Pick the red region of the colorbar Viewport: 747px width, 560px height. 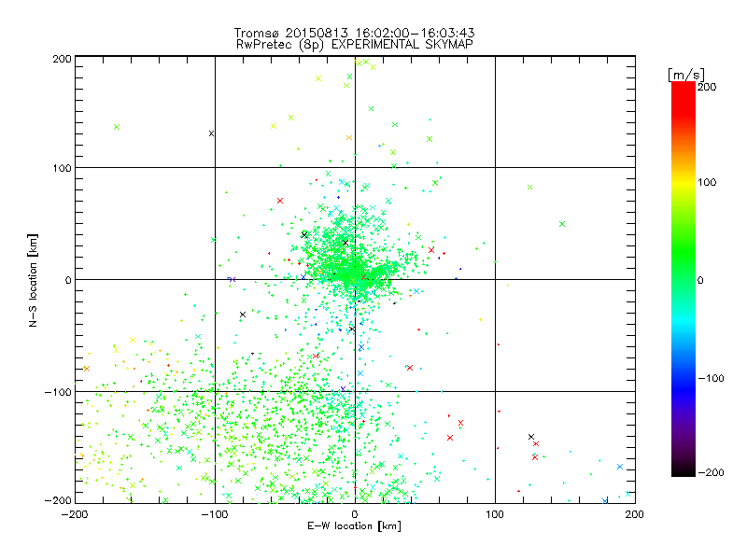tap(684, 98)
